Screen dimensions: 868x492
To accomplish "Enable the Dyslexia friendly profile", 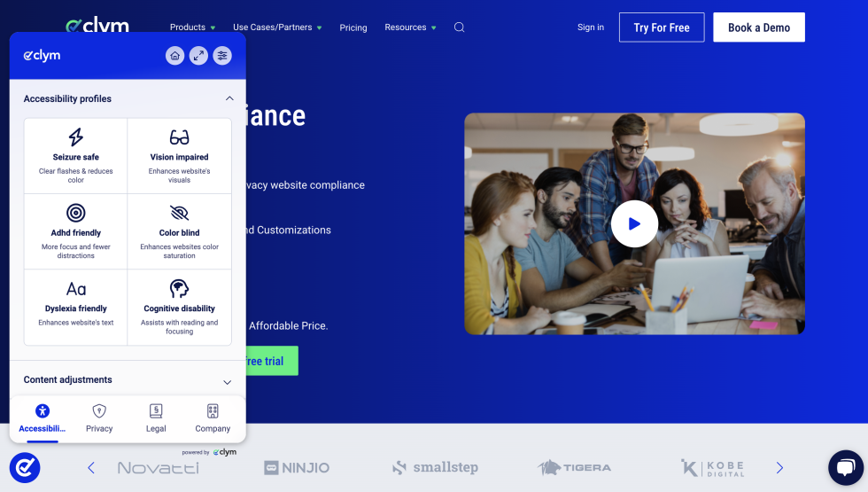I will [76, 308].
